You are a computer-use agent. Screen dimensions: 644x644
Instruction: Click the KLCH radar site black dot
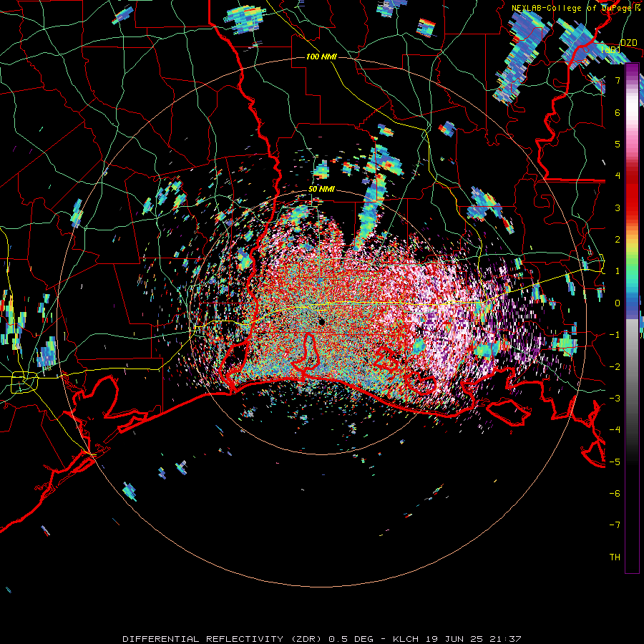[321, 322]
